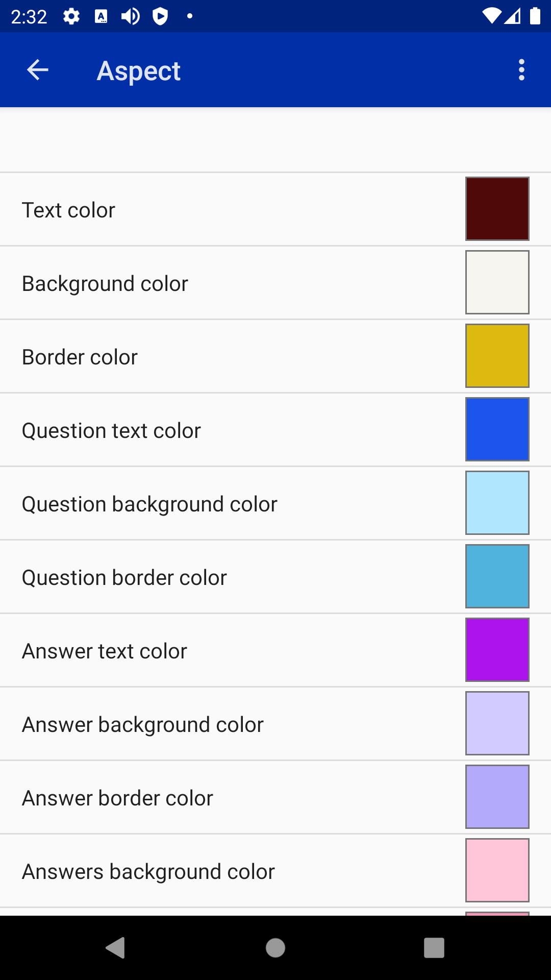
Task: Tap the recent apps square button
Action: tap(434, 948)
